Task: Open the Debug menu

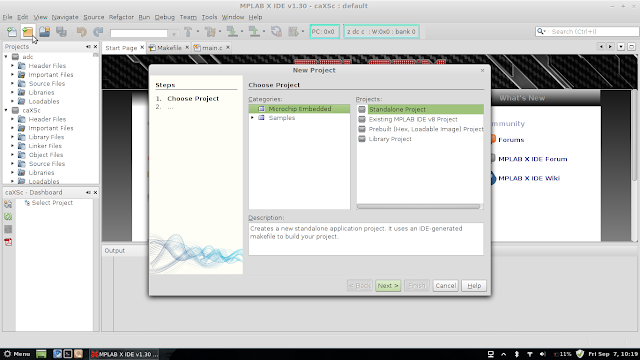Action: (164, 17)
